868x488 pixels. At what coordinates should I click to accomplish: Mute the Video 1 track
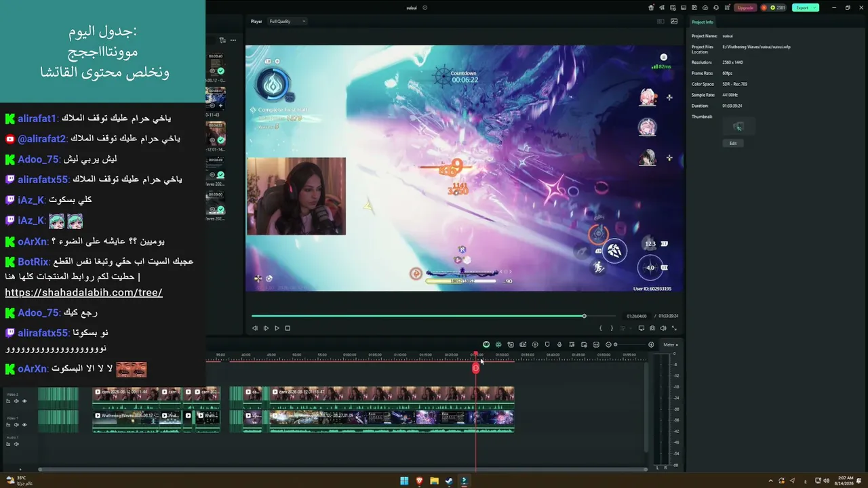pyautogui.click(x=16, y=425)
